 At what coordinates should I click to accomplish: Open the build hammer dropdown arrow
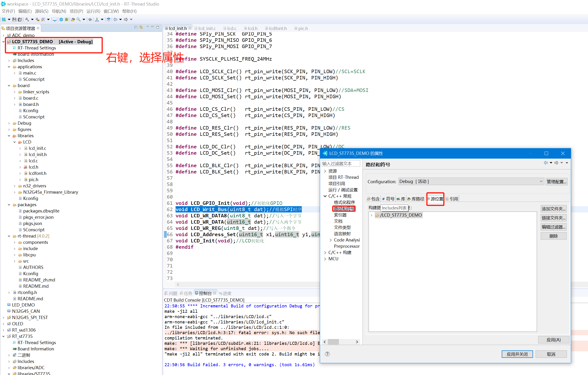(x=32, y=20)
